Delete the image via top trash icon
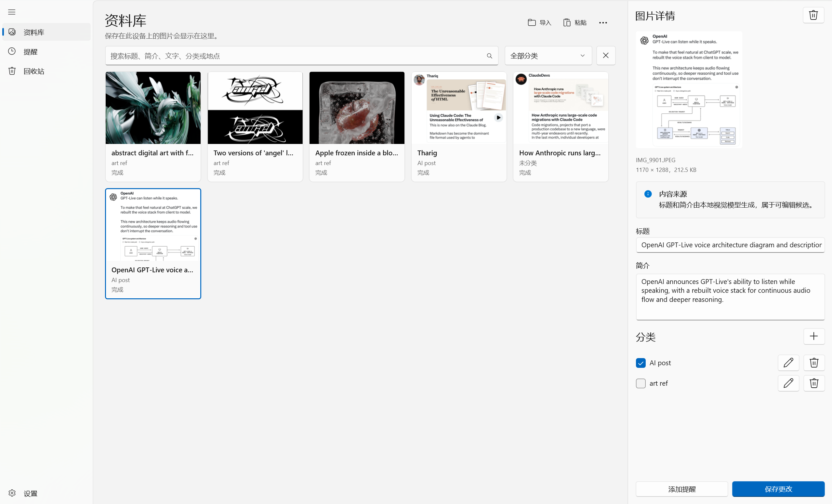Image resolution: width=832 pixels, height=504 pixels. [x=813, y=15]
